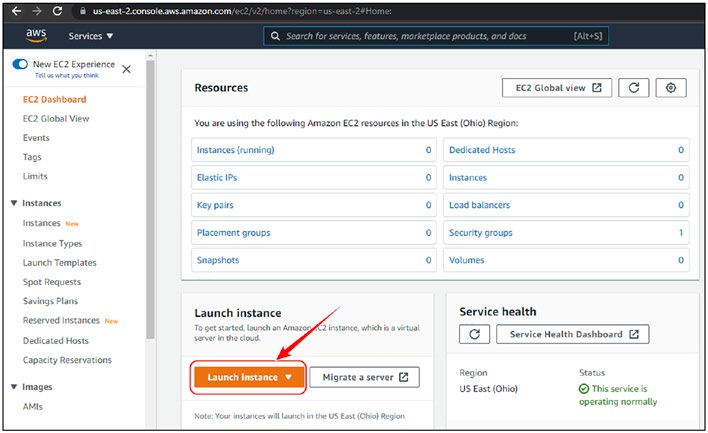Image resolution: width=708 pixels, height=433 pixels.
Task: Click Snapshots resource link
Action: (218, 260)
